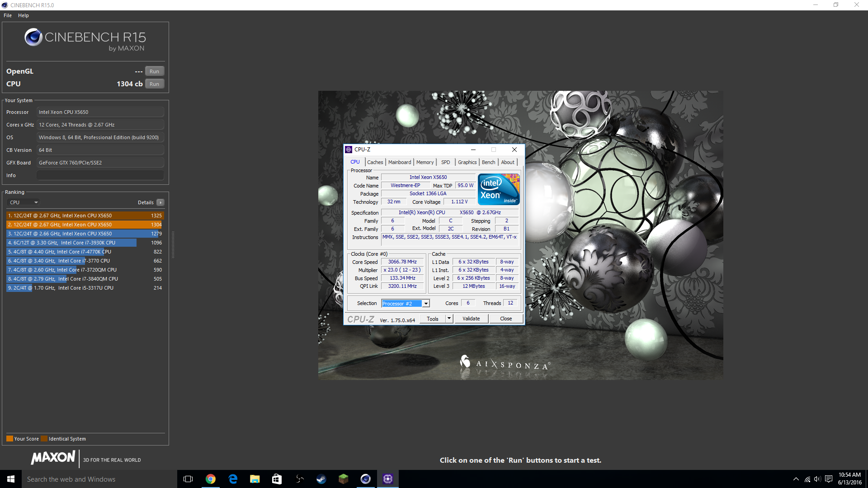Viewport: 868px width, 488px height.
Task: Switch to the Caches tab in CPU-Z
Action: (375, 162)
